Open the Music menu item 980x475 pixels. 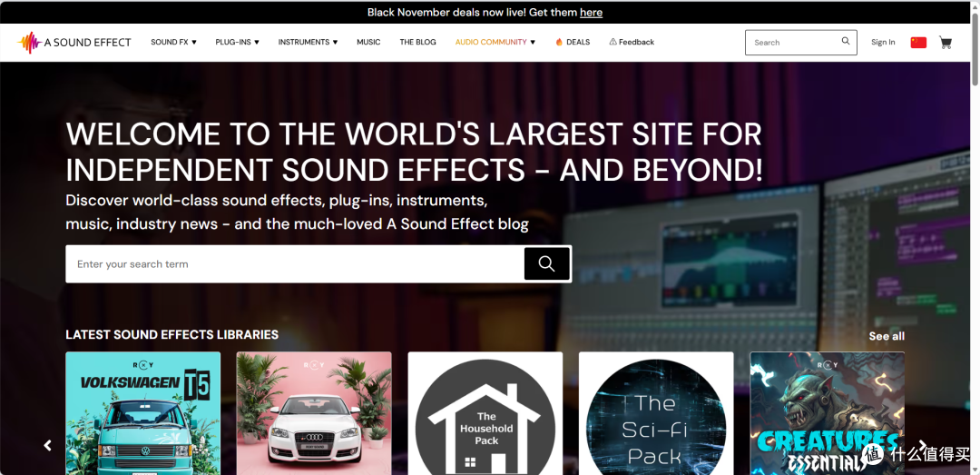coord(368,42)
